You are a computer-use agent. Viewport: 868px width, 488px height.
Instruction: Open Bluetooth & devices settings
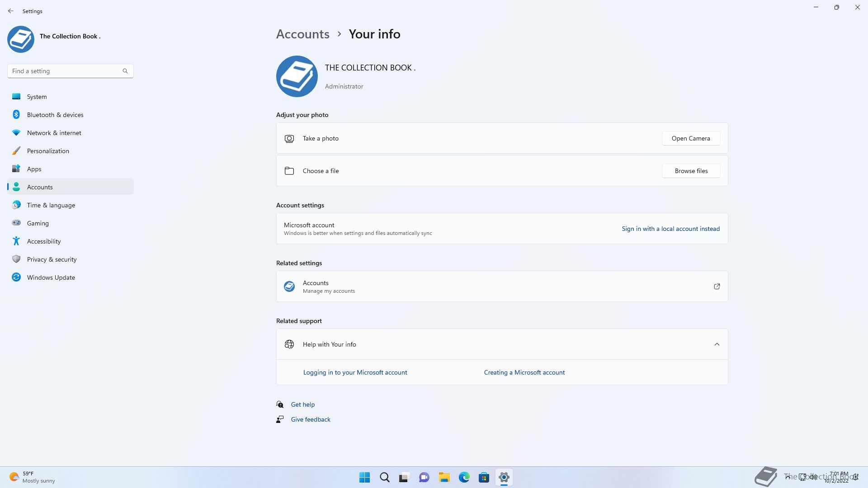point(71,115)
